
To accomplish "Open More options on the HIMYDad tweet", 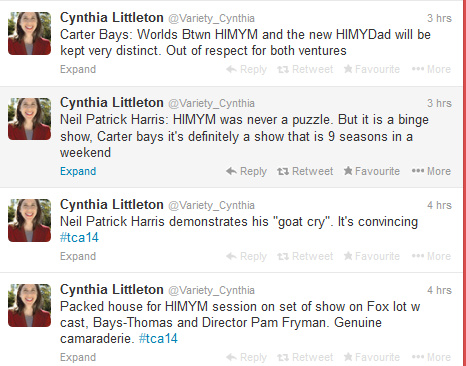I will 431,69.
